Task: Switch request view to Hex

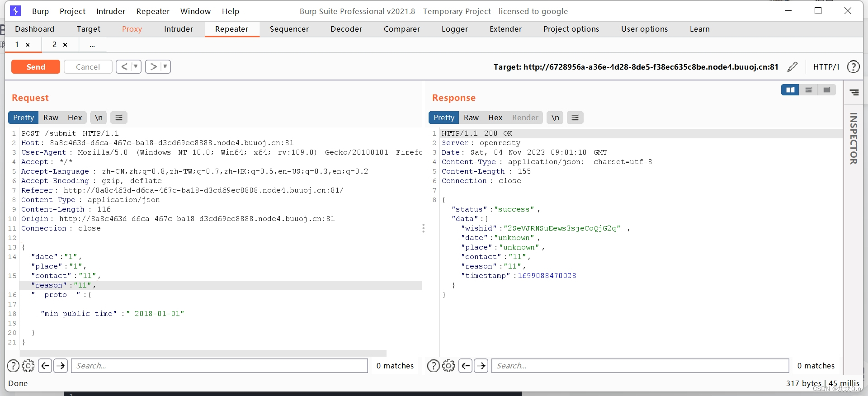Action: click(75, 118)
